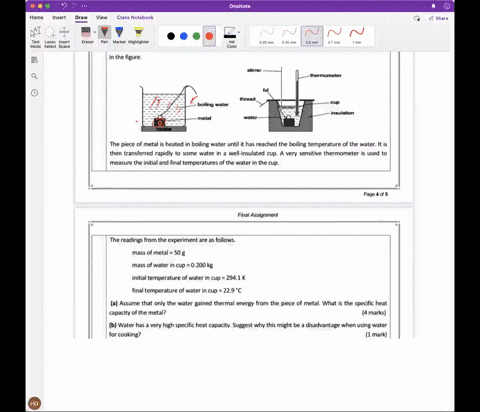Click the 'final temperature of water in cup' line

pos(187,291)
